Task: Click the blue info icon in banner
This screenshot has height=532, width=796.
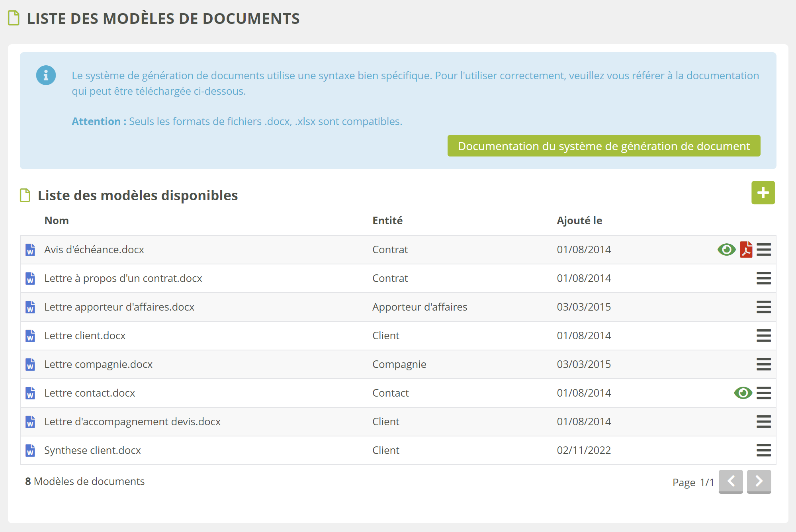Action: coord(46,75)
